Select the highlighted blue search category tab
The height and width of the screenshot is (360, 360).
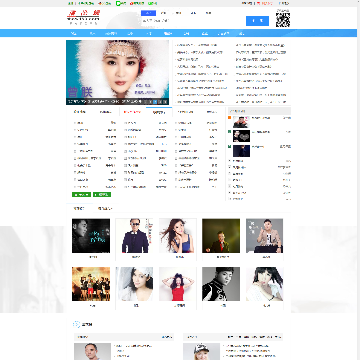coord(148,13)
